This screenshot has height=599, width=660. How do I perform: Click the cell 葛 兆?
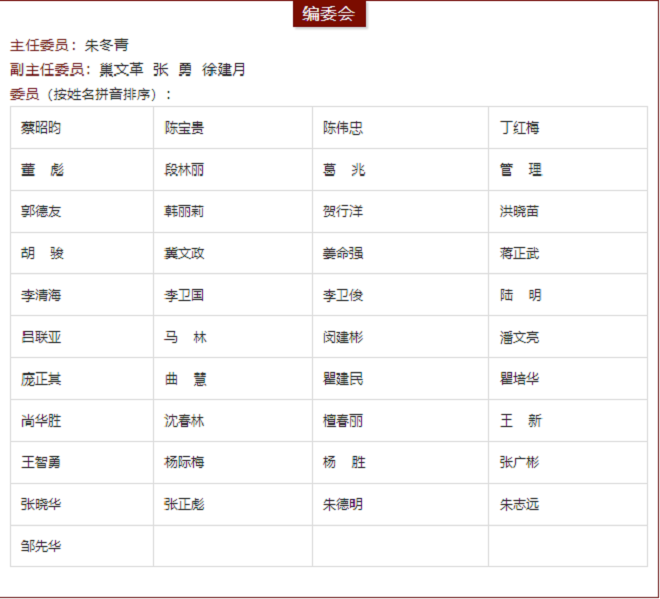[400, 170]
